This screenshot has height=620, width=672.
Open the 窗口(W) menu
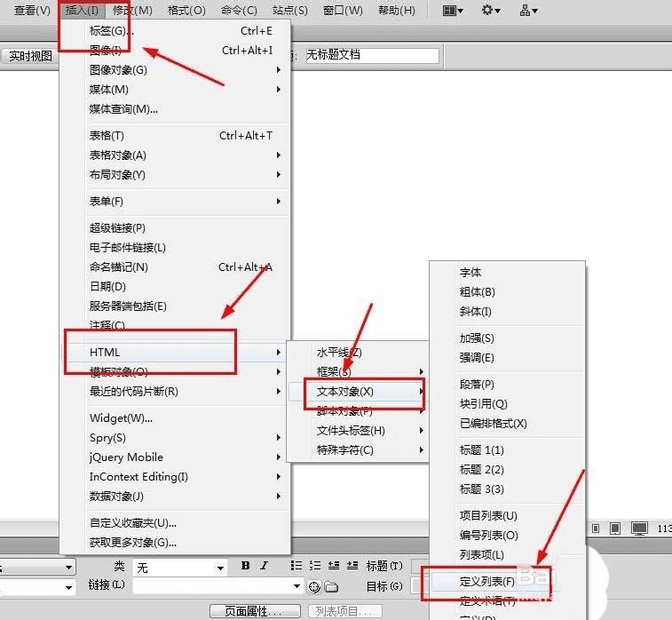[x=343, y=11]
